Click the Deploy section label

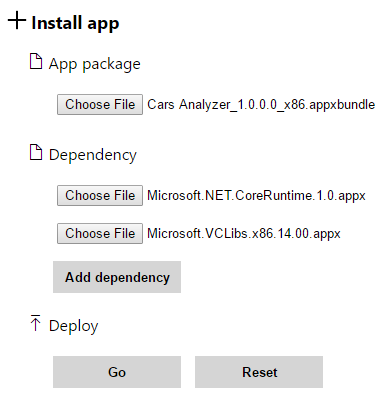[74, 326]
